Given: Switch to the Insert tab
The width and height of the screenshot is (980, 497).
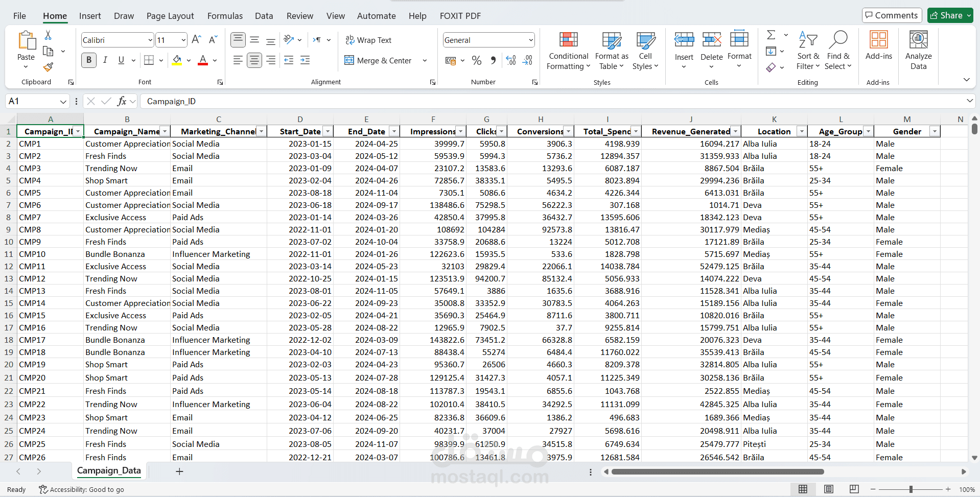Looking at the screenshot, I should tap(90, 16).
